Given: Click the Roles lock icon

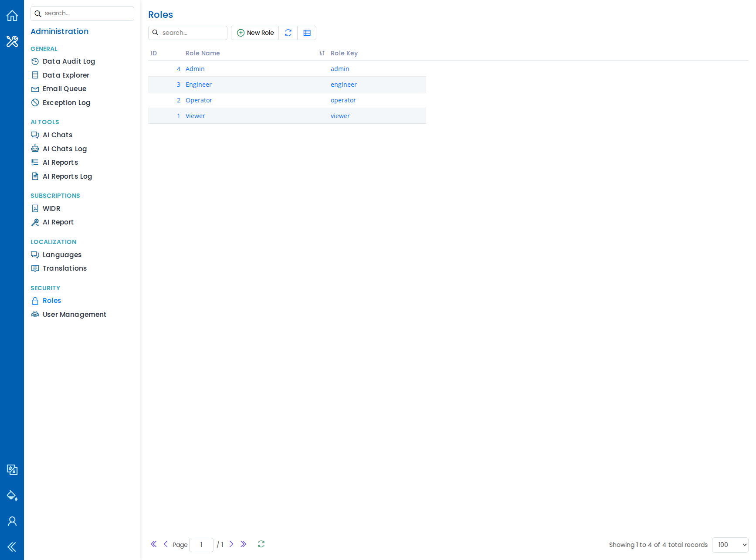Looking at the screenshot, I should coord(35,301).
